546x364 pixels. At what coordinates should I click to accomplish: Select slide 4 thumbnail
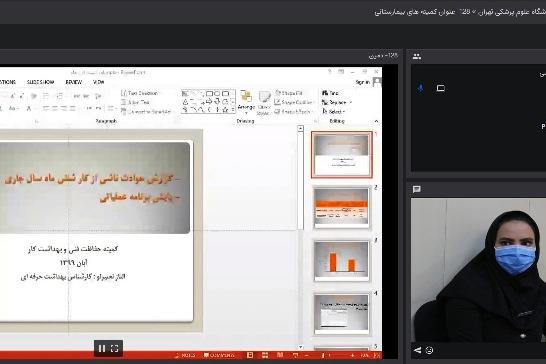[342, 315]
